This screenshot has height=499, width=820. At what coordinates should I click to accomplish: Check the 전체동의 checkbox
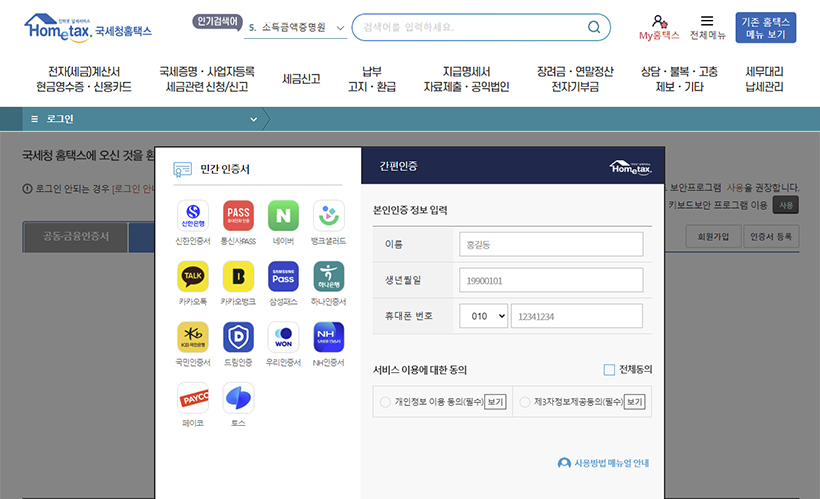(609, 370)
